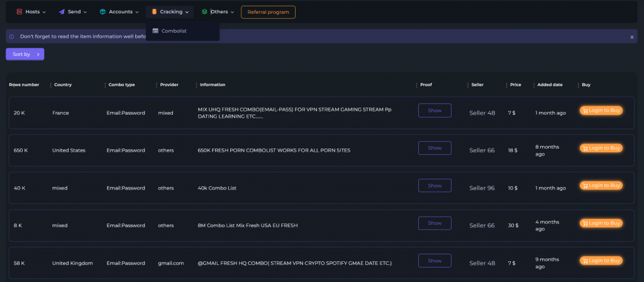Show proof for the France listing
The height and width of the screenshot is (282, 644).
coord(435,111)
